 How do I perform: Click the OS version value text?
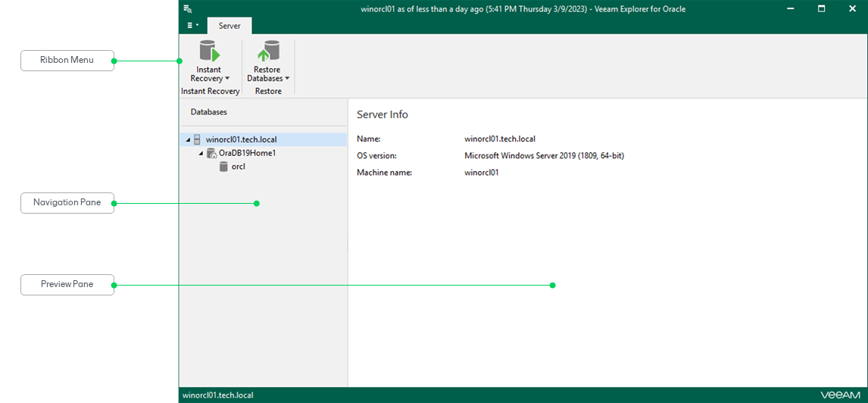tap(544, 156)
